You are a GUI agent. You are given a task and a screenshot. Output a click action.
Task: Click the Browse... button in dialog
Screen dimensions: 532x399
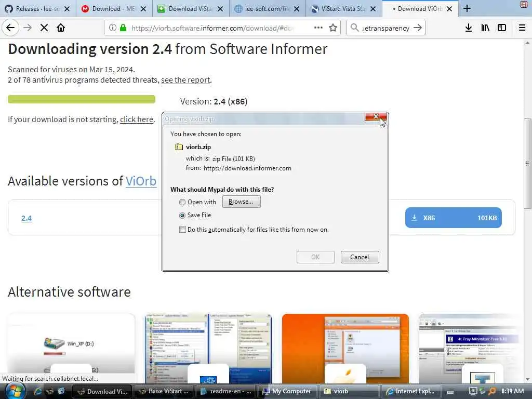pyautogui.click(x=241, y=202)
